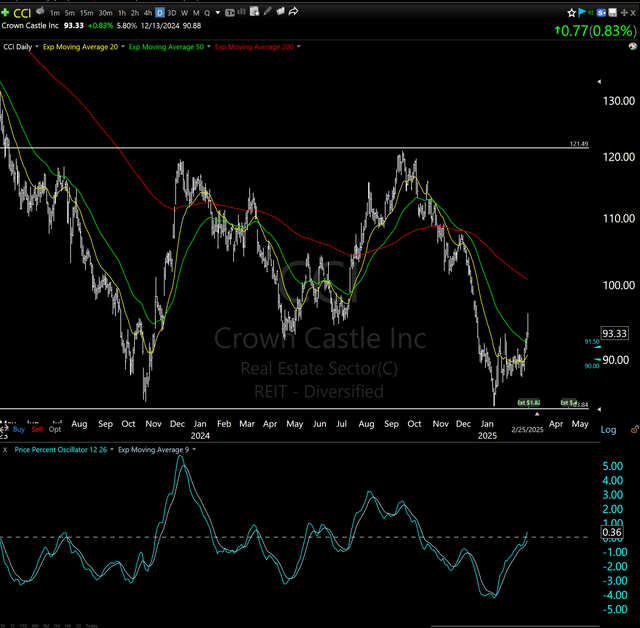
Task: Switch chart to 2h time frame
Action: [x=135, y=13]
